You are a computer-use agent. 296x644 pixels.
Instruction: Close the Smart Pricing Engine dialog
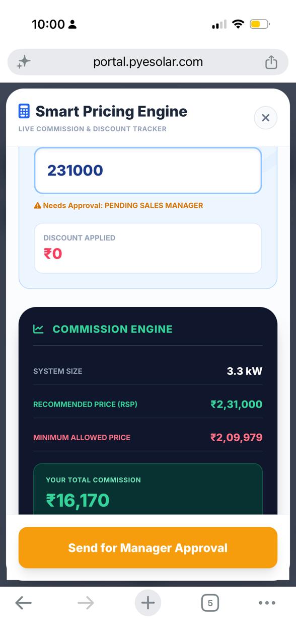(x=266, y=118)
